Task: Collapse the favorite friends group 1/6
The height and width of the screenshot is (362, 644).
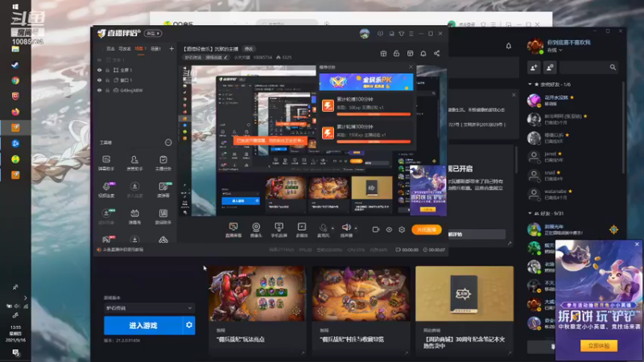Action: point(530,84)
